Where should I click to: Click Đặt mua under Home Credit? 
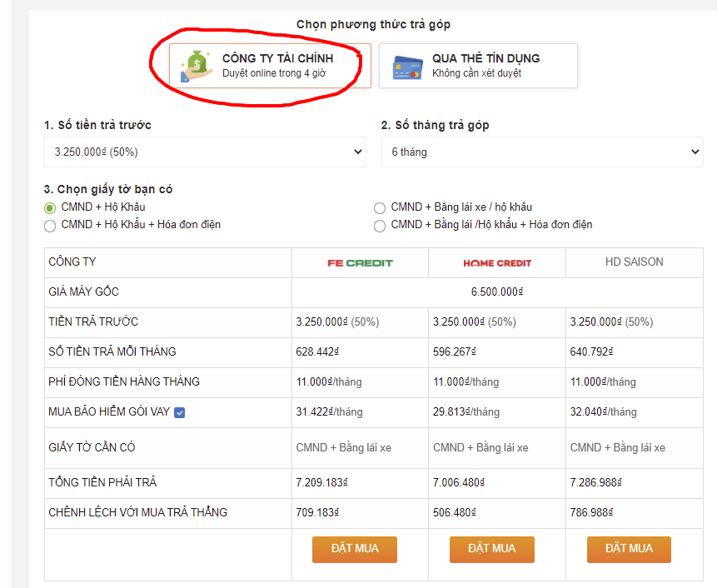coord(491,549)
